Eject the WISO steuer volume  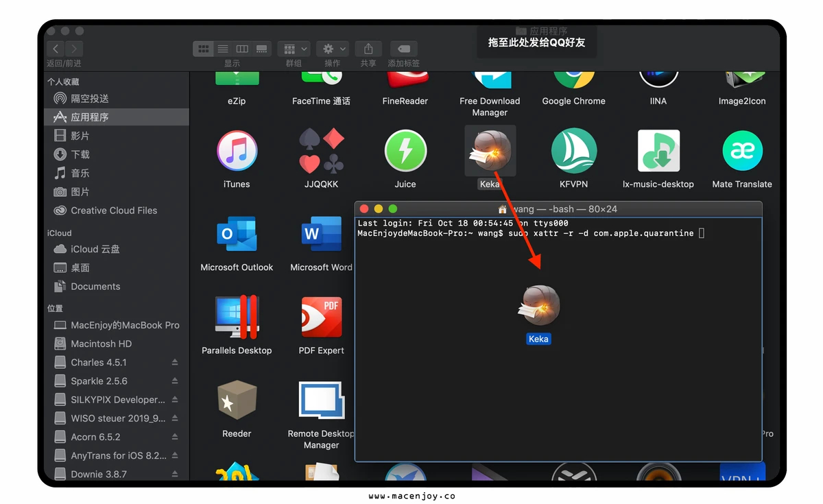pos(175,418)
